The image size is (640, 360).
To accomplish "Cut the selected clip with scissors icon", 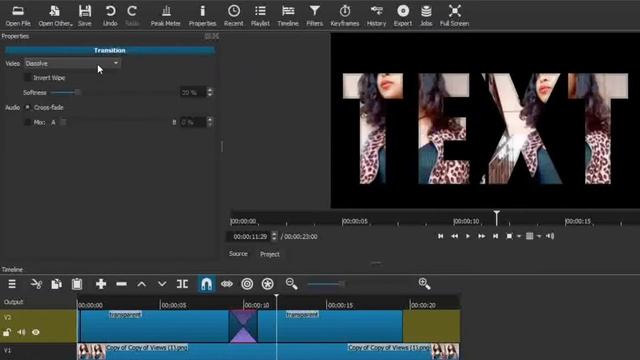I will (x=36, y=284).
